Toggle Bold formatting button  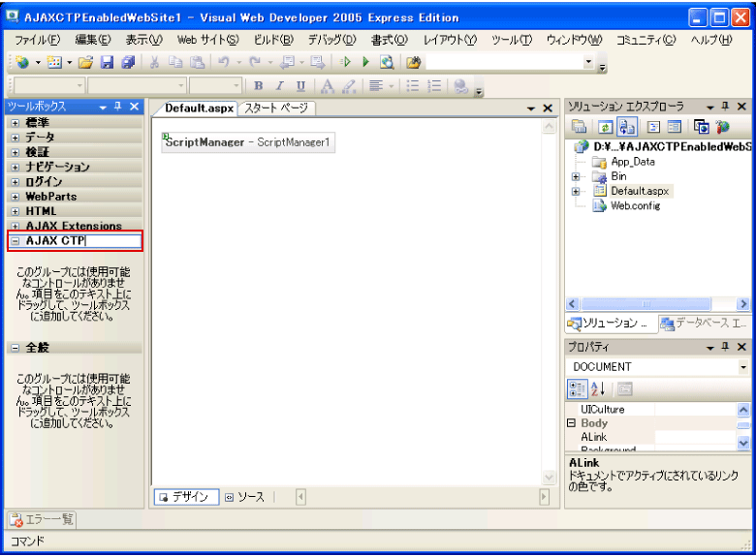[x=259, y=86]
